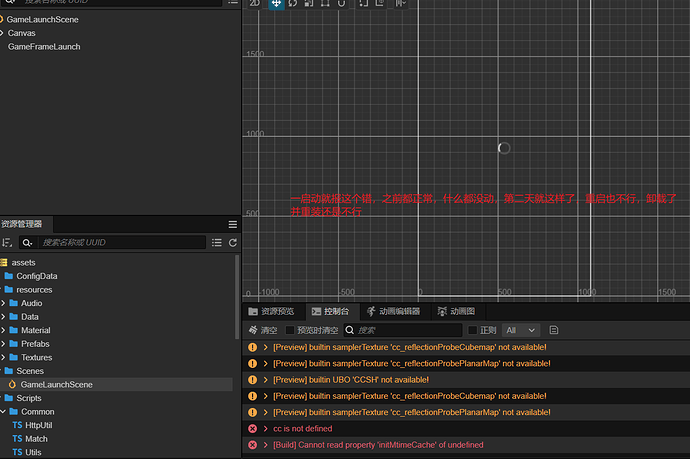Click the refresh icon in assets panel
This screenshot has height=459, width=690.
[x=233, y=242]
